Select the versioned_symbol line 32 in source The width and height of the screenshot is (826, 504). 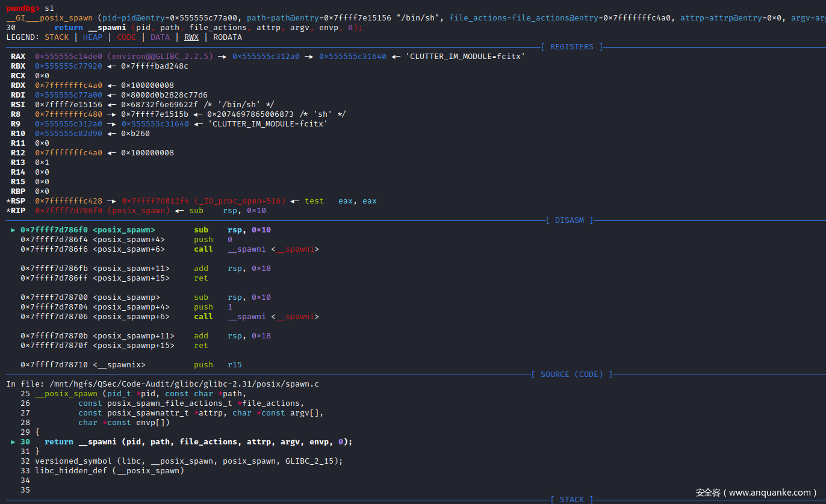click(188, 461)
